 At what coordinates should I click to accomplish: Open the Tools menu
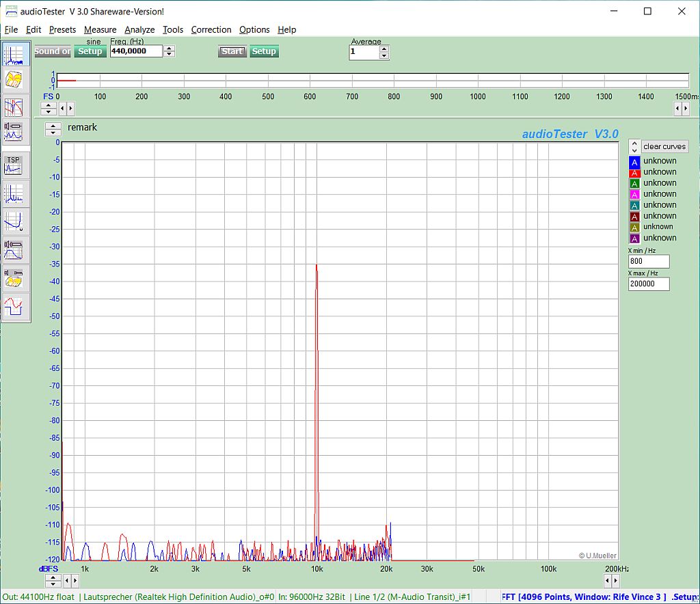173,29
